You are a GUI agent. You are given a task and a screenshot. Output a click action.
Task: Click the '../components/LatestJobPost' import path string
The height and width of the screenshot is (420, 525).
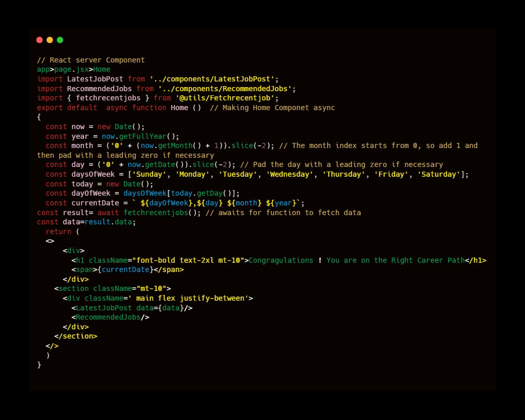(212, 79)
